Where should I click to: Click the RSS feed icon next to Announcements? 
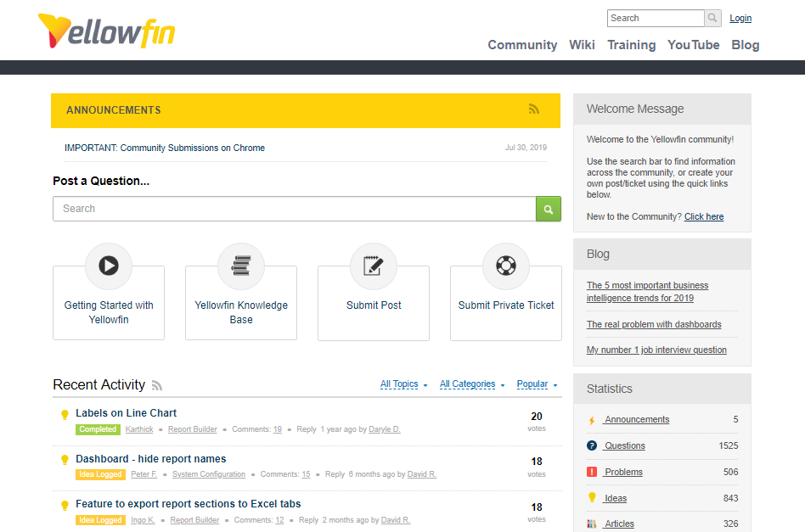point(533,109)
